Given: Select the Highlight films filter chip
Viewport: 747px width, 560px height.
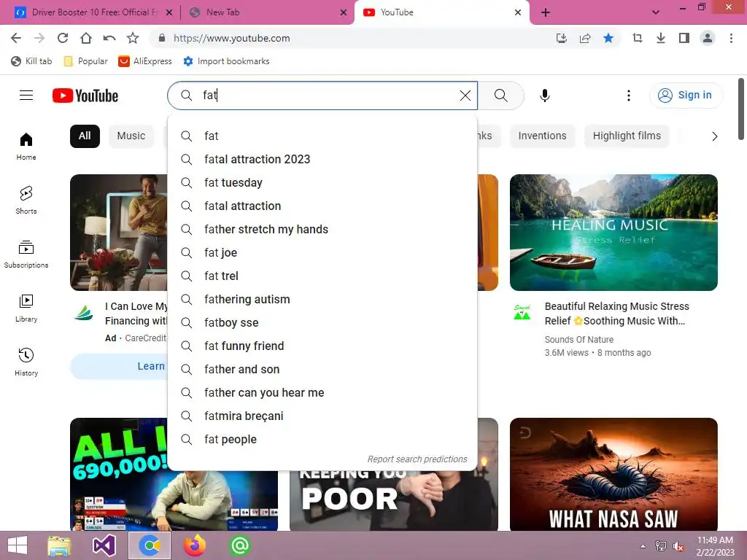Looking at the screenshot, I should click(x=627, y=136).
